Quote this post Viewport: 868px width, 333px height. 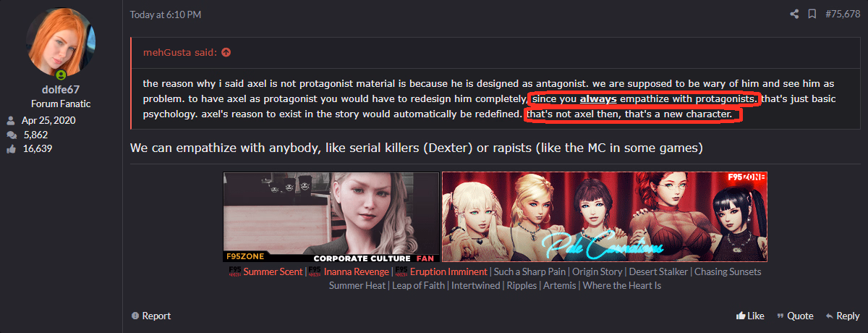click(795, 316)
